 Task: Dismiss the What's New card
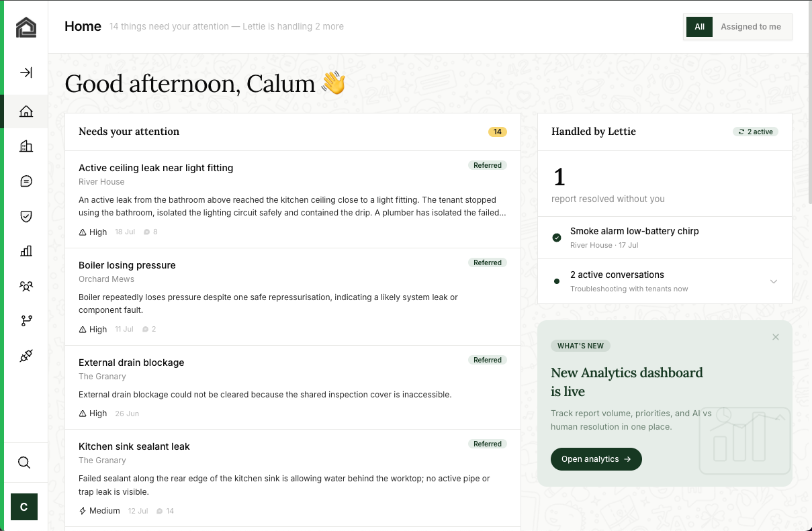[776, 337]
